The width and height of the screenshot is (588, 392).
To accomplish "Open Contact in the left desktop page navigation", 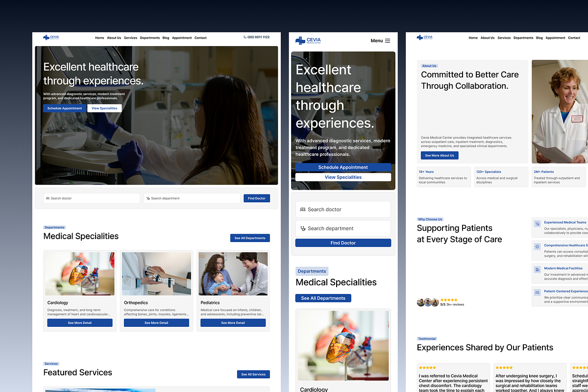I will coord(200,38).
